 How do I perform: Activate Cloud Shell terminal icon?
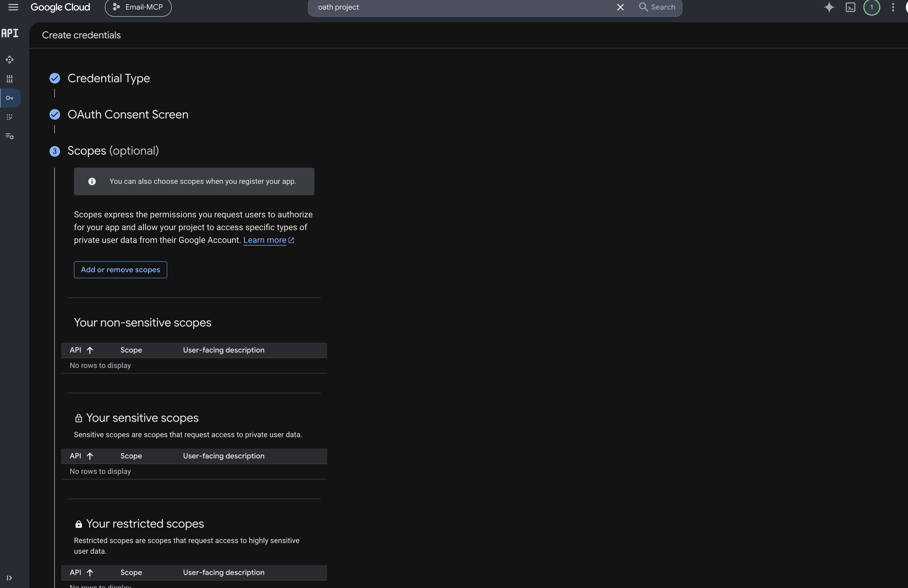[850, 7]
